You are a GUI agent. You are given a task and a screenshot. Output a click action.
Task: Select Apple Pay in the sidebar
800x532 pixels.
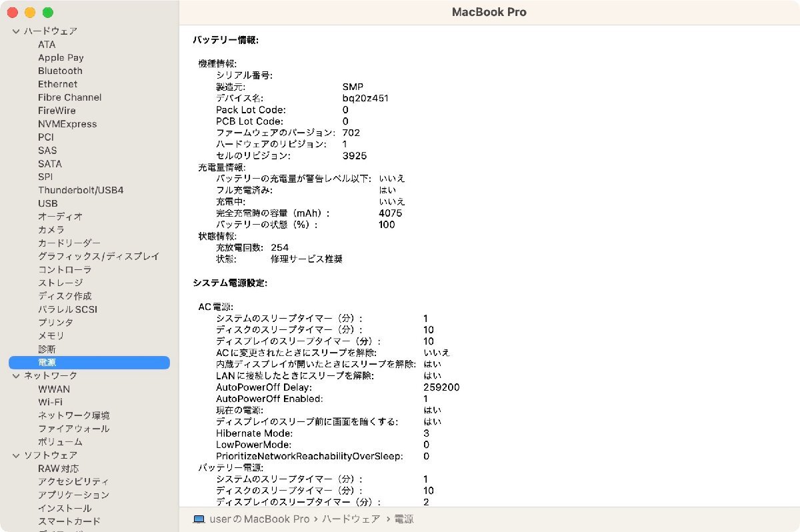61,58
